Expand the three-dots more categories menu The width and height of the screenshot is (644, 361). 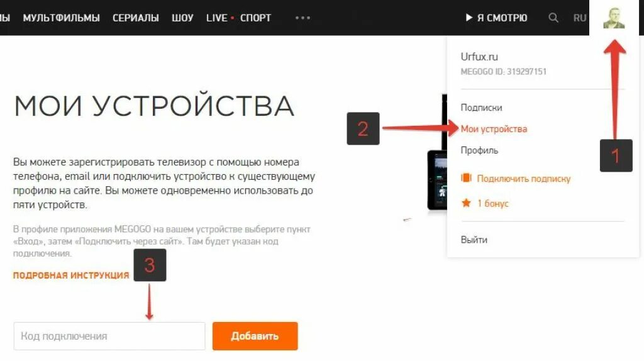303,18
